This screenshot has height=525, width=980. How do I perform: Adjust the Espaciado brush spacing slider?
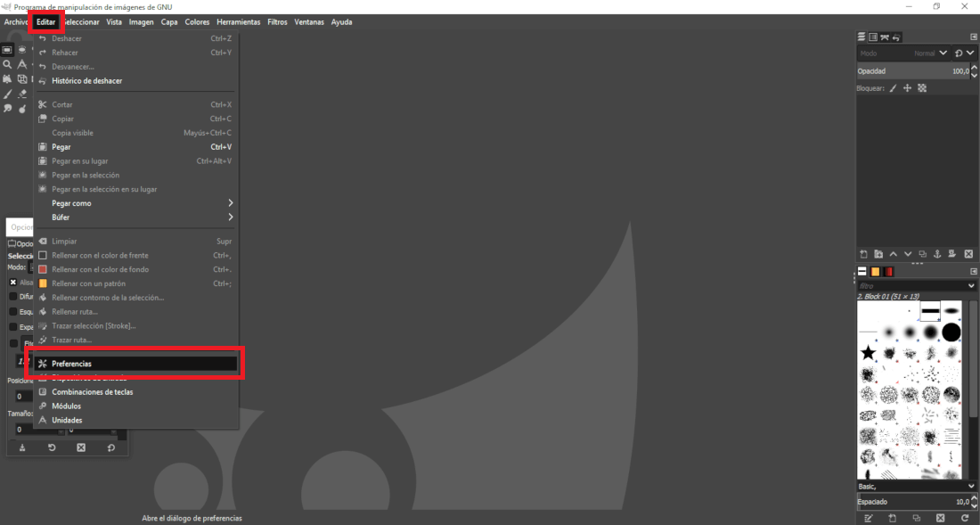click(913, 502)
